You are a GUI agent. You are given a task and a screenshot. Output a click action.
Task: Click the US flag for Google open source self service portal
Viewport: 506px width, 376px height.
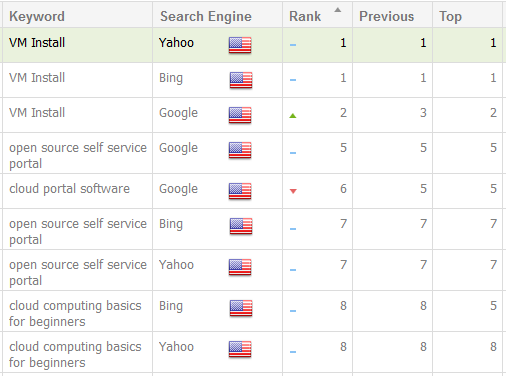240,150
